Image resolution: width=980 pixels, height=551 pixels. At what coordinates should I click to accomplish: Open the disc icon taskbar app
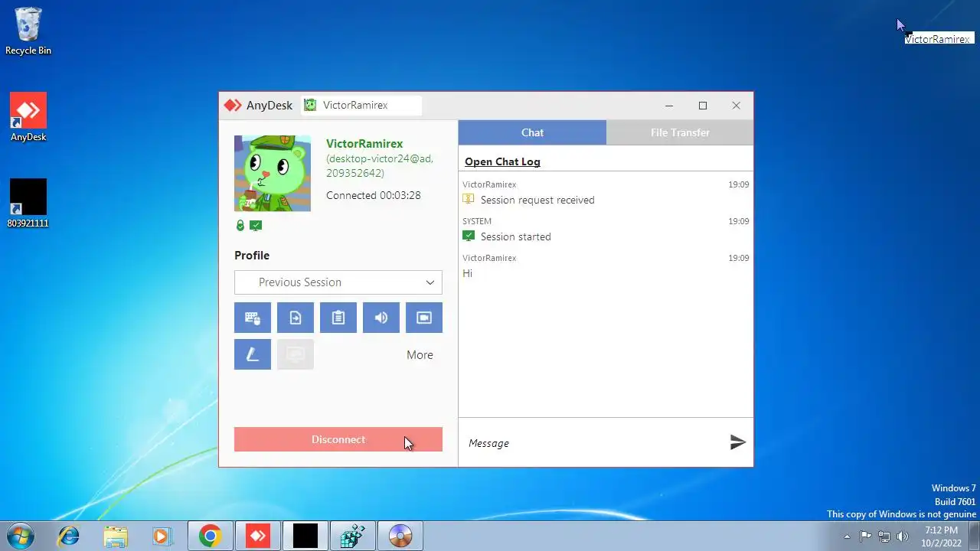coord(400,536)
